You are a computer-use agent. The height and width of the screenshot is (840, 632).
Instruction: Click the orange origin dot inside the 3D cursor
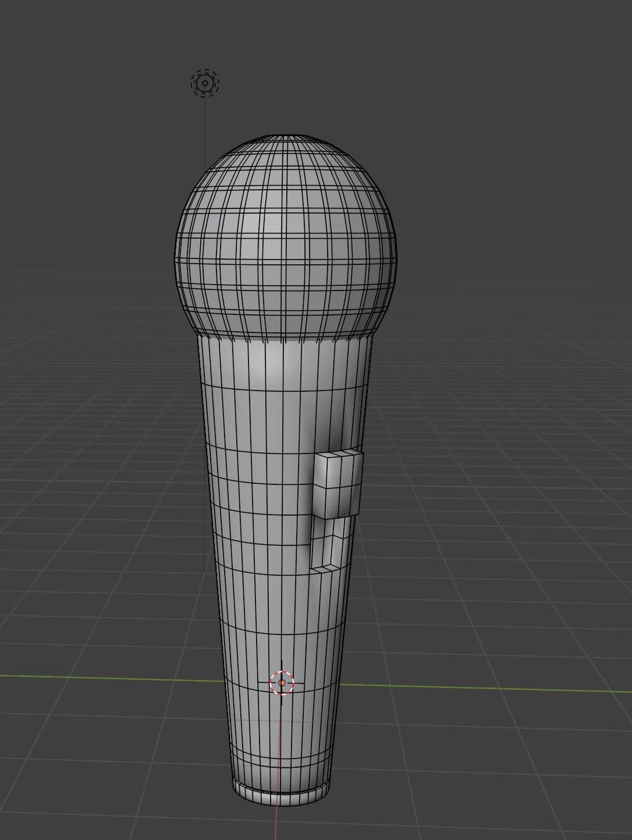pyautogui.click(x=282, y=683)
